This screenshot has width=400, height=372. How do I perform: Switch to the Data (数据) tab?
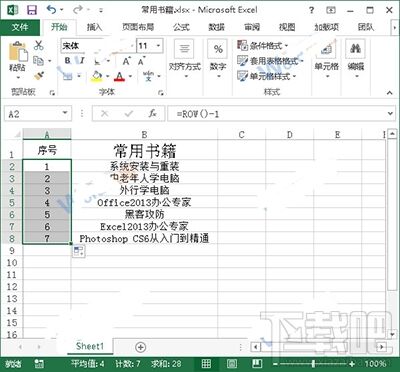pyautogui.click(x=217, y=27)
